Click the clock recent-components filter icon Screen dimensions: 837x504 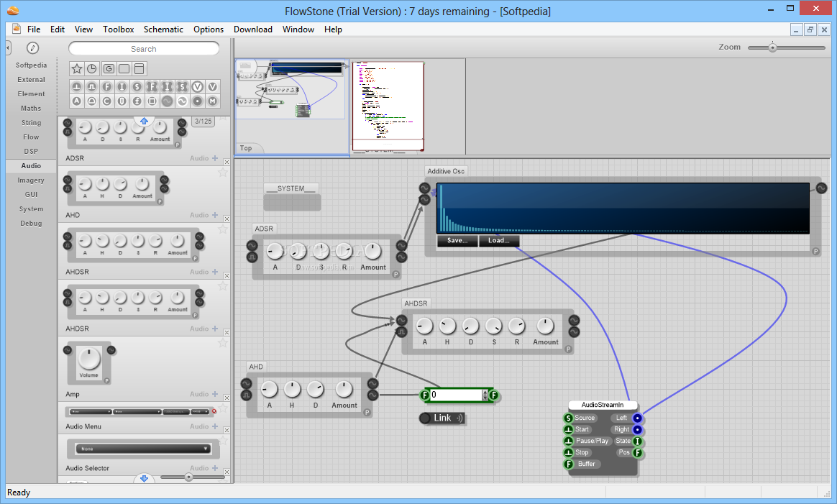pyautogui.click(x=92, y=69)
